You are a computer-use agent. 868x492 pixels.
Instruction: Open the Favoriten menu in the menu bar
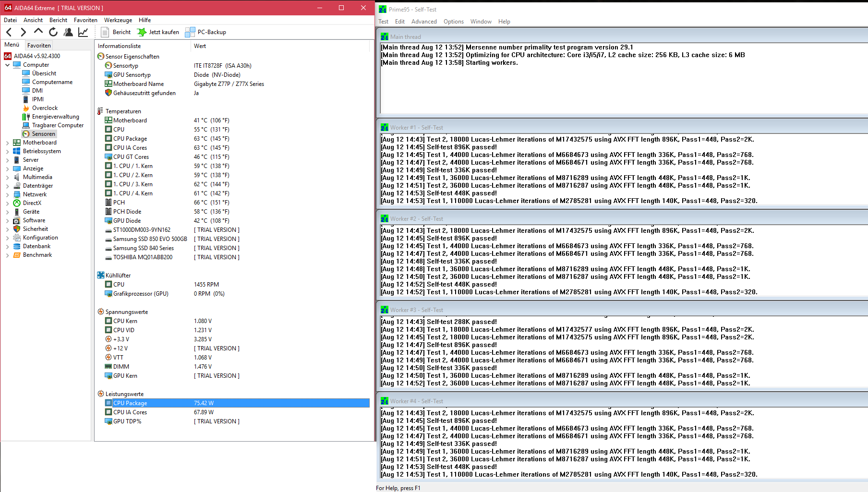tap(85, 20)
